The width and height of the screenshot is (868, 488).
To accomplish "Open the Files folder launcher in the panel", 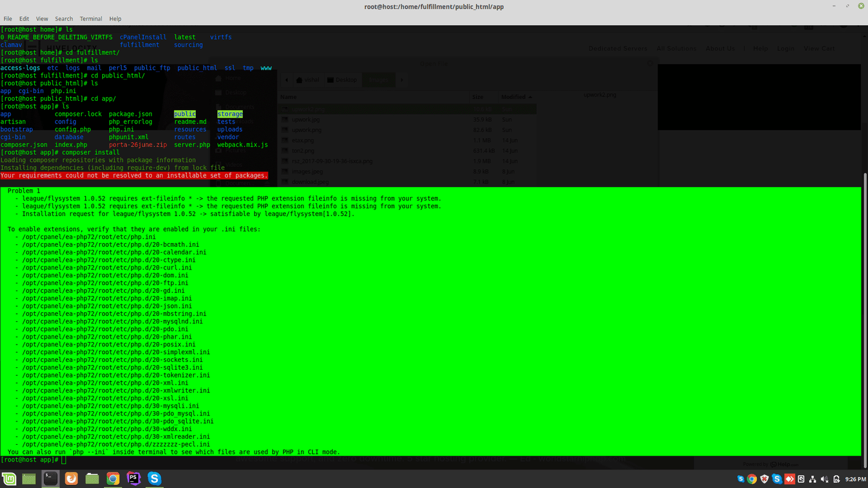I will [92, 478].
